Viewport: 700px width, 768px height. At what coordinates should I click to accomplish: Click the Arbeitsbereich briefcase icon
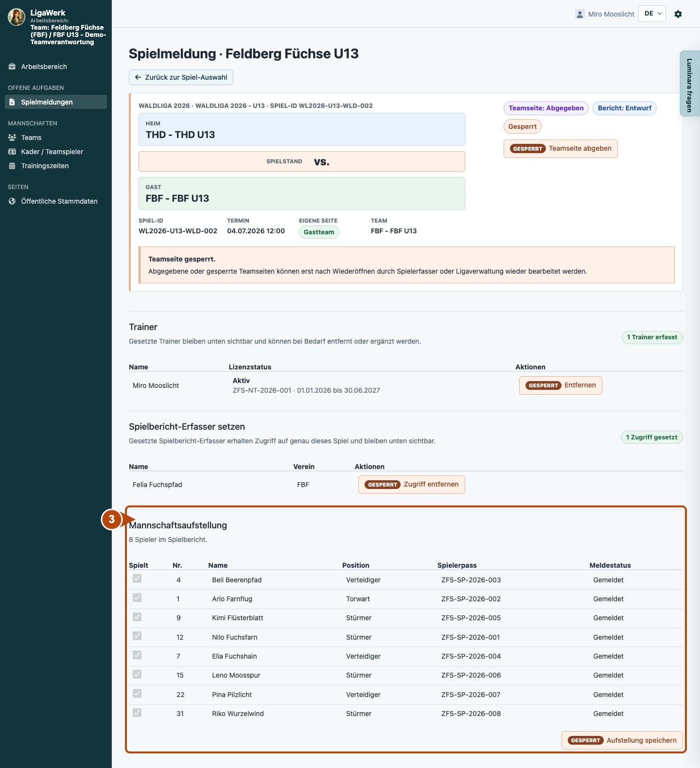click(x=12, y=67)
